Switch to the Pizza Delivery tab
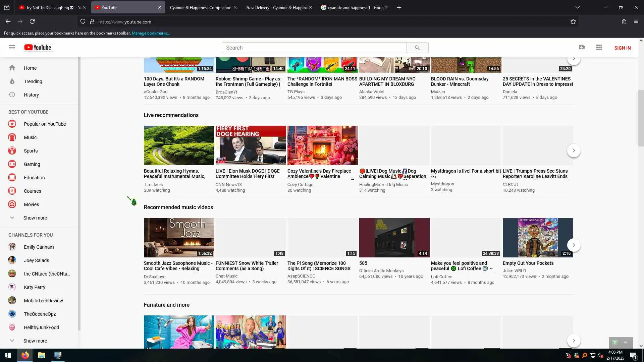Viewport: 644px width, 362px height. (276, 7)
